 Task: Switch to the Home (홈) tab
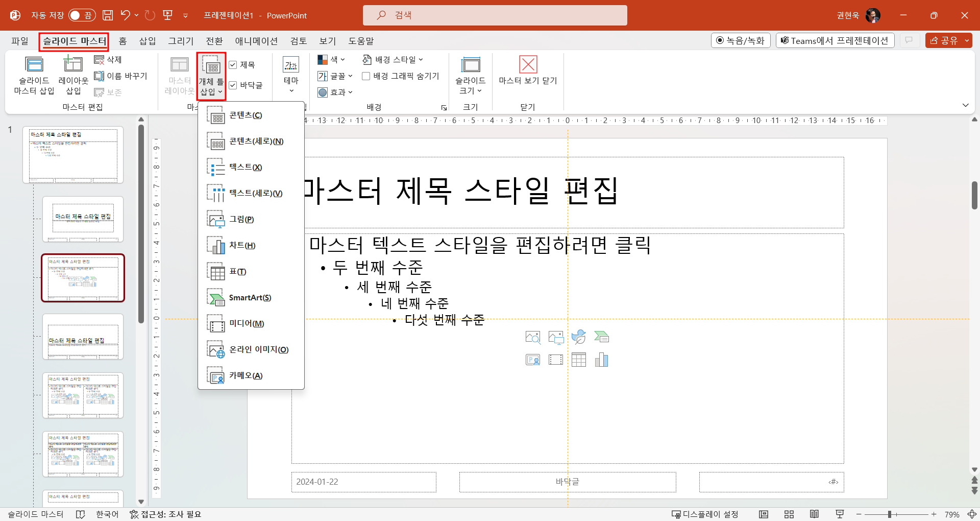pyautogui.click(x=122, y=41)
